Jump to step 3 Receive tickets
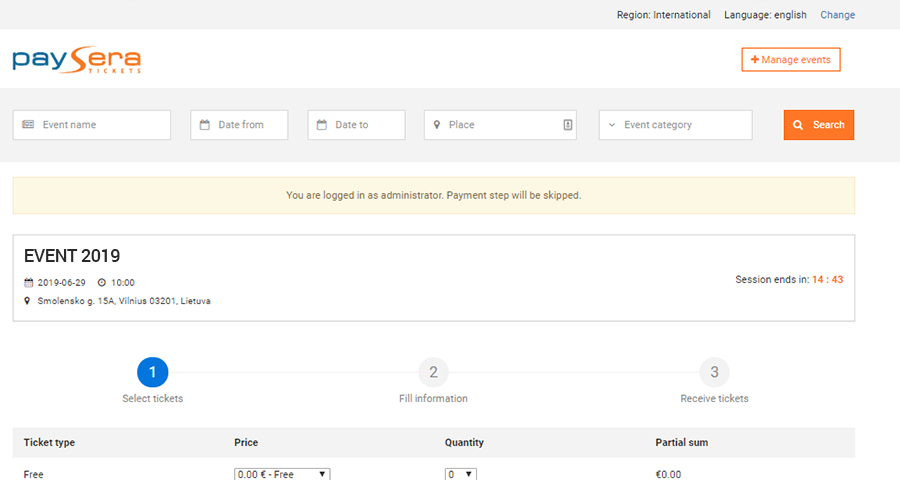This screenshot has width=900, height=480. 714,373
